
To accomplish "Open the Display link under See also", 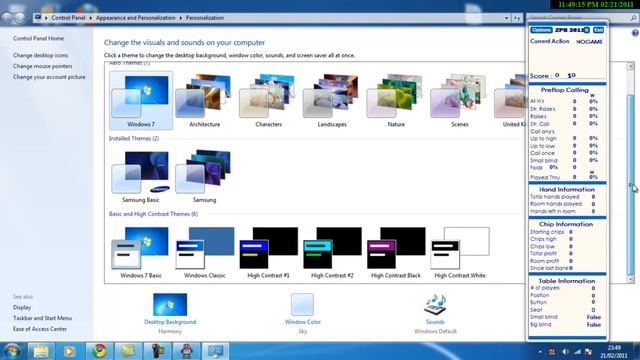I will point(22,307).
